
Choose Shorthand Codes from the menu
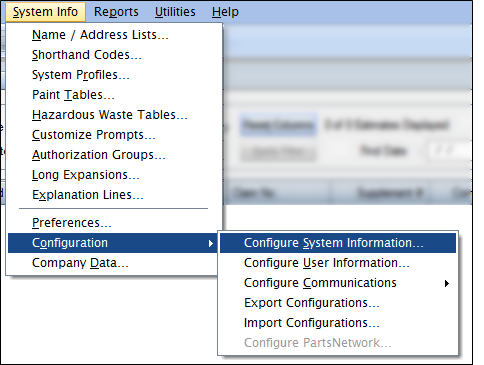tap(115, 55)
